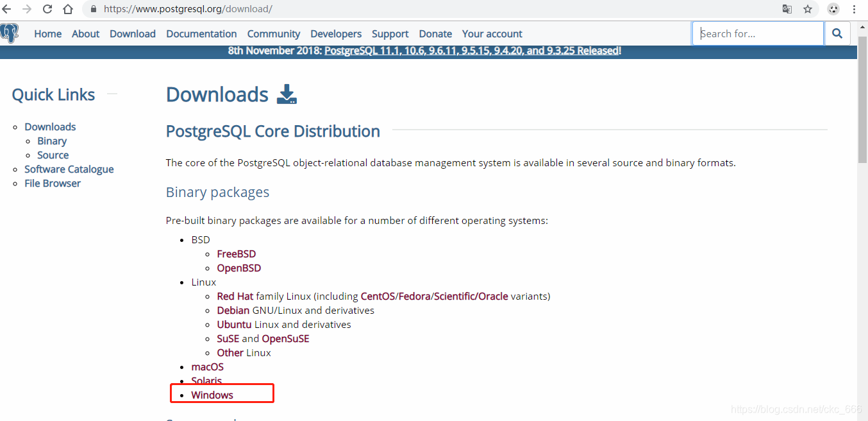Screen dimensions: 868x421
Task: Open the Windows download link
Action: (x=212, y=395)
